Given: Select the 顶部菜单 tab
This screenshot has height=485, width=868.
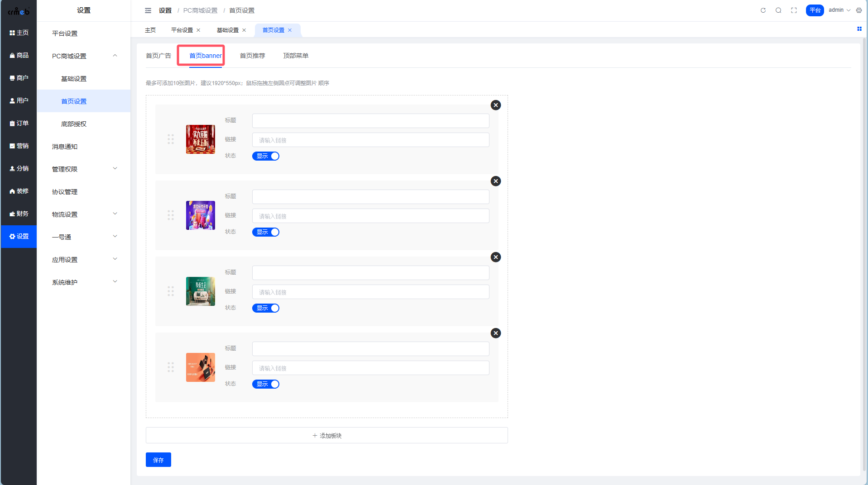Looking at the screenshot, I should coord(296,56).
